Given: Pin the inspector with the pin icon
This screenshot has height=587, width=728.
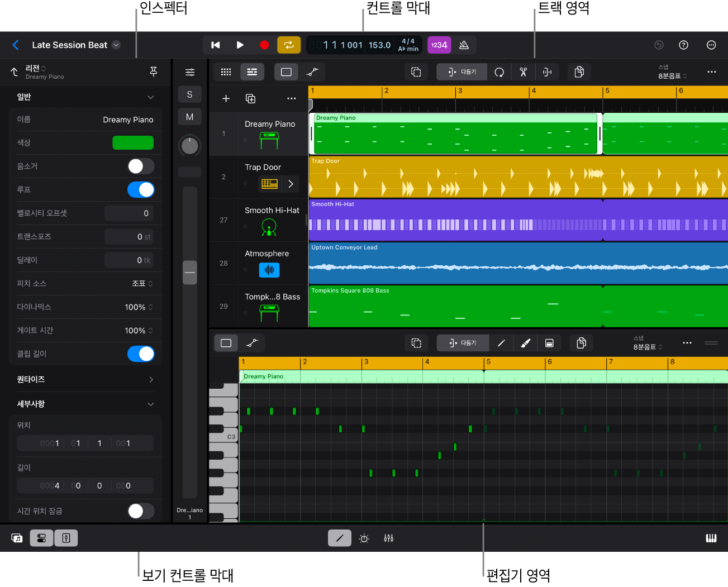Looking at the screenshot, I should click(x=153, y=71).
